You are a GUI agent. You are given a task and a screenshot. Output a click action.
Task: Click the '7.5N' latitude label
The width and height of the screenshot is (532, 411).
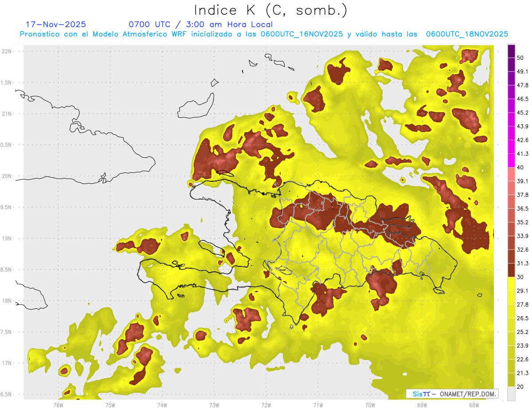6,332
